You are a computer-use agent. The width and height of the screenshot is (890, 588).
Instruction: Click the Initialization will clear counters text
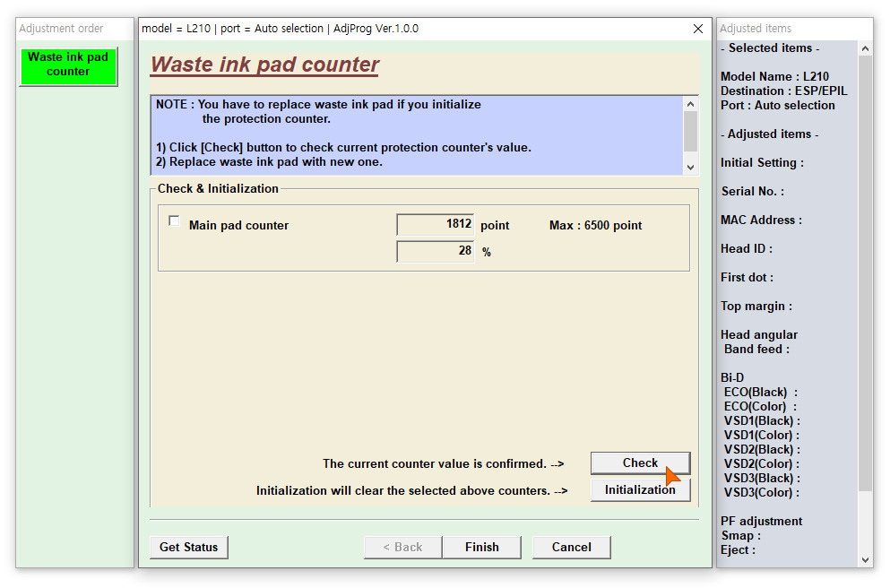point(411,490)
